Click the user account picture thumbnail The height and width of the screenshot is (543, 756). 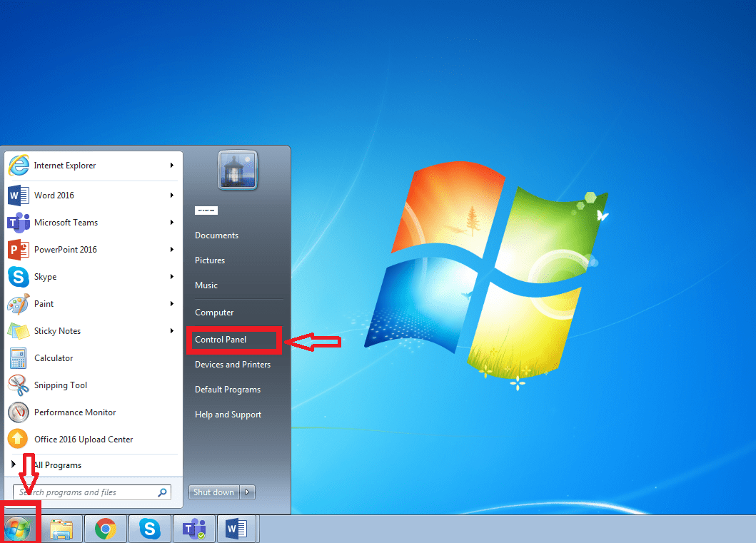pos(238,170)
